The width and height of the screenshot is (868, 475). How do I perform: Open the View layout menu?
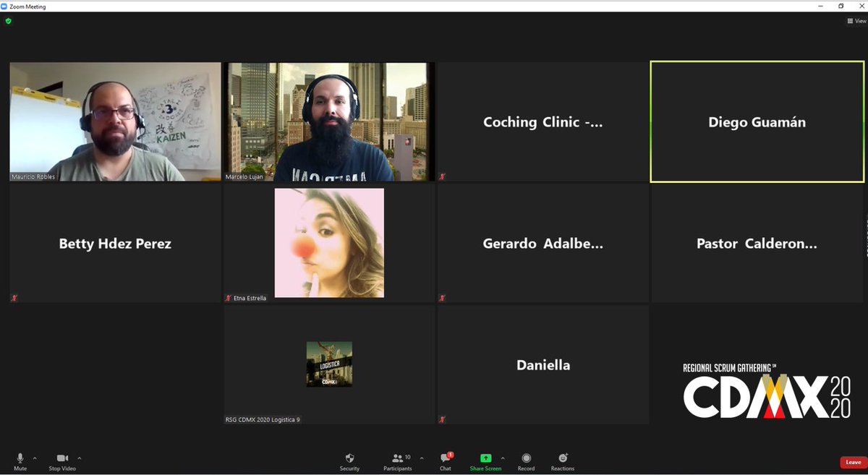857,21
